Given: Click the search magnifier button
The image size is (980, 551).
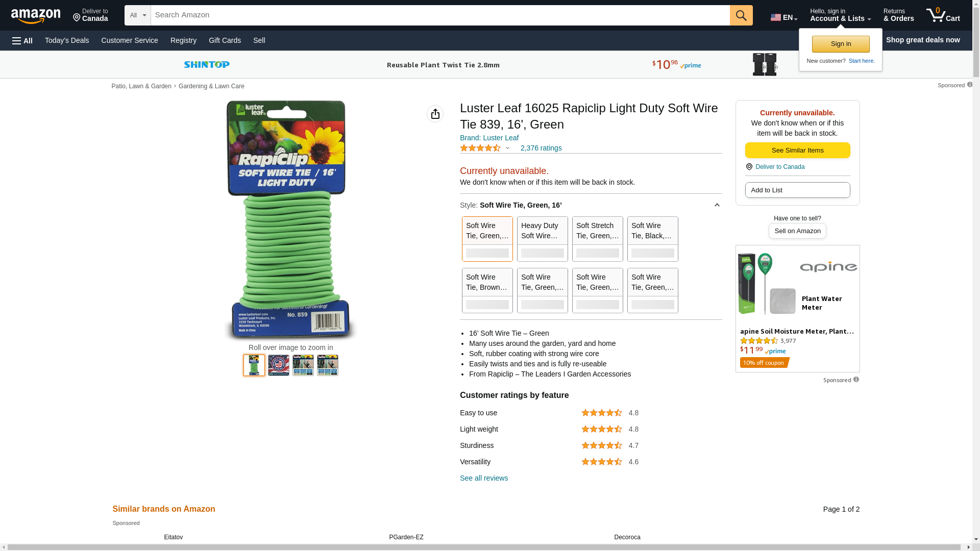Looking at the screenshot, I should [741, 15].
